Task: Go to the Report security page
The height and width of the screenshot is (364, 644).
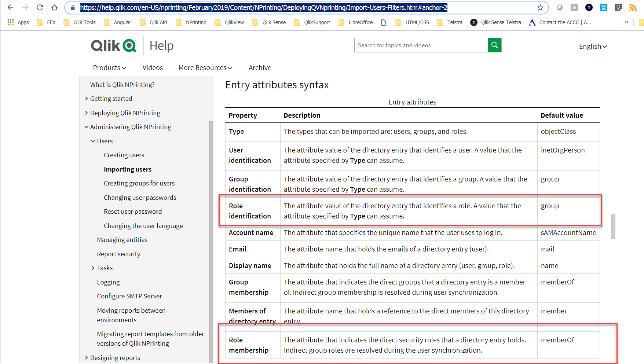Action: click(x=118, y=254)
